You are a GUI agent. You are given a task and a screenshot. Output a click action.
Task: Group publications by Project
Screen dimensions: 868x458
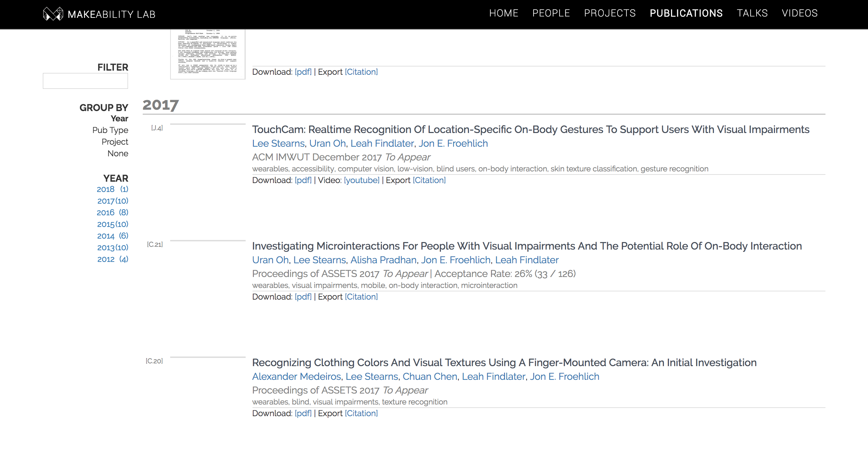(x=115, y=142)
